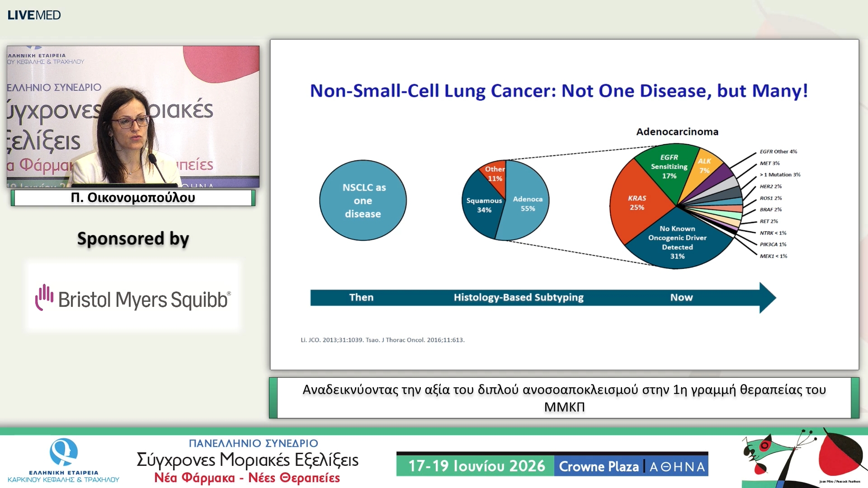Click the 'ΑΘΗΝΑ' text in the banner
The height and width of the screenshot is (488, 868).
point(677,467)
